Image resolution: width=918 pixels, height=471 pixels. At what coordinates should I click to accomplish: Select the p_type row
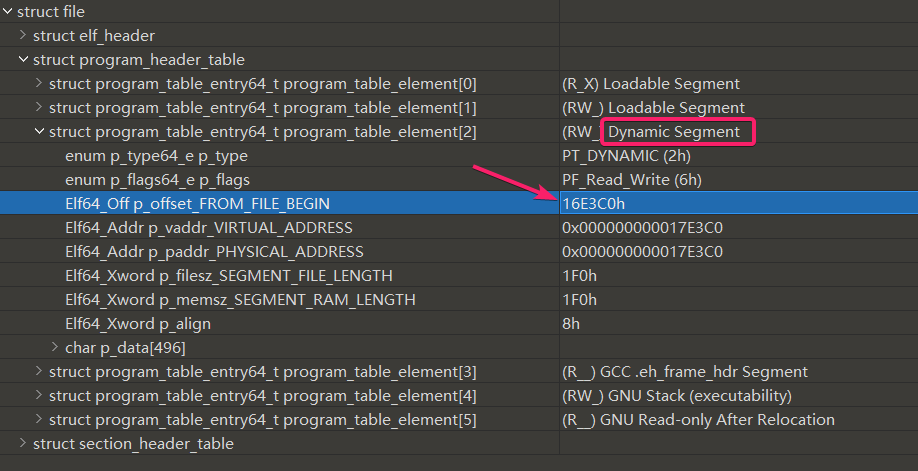click(x=156, y=156)
